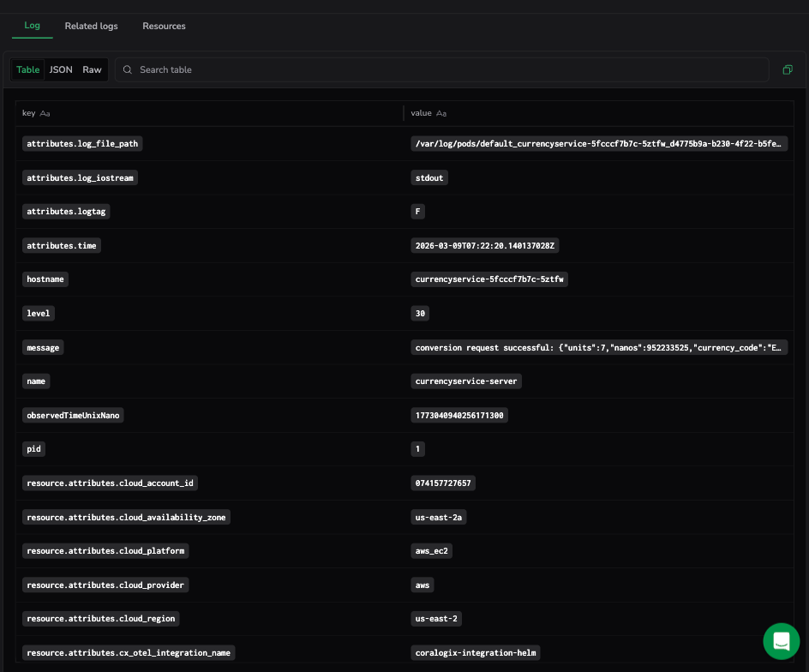Select the Log tab
The image size is (809, 672).
tap(32, 26)
